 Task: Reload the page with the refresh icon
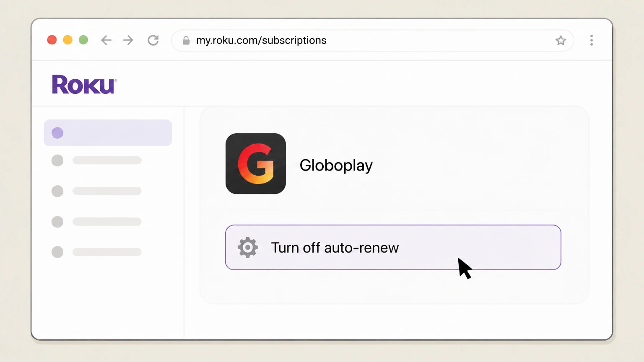153,40
